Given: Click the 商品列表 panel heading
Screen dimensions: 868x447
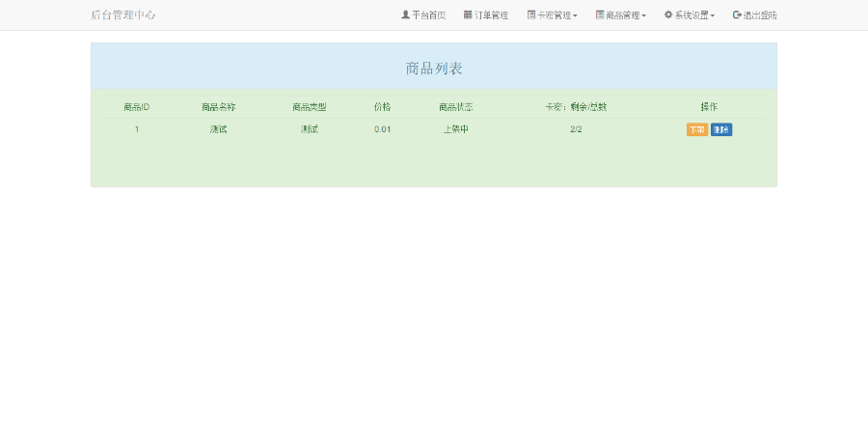Looking at the screenshot, I should [434, 69].
